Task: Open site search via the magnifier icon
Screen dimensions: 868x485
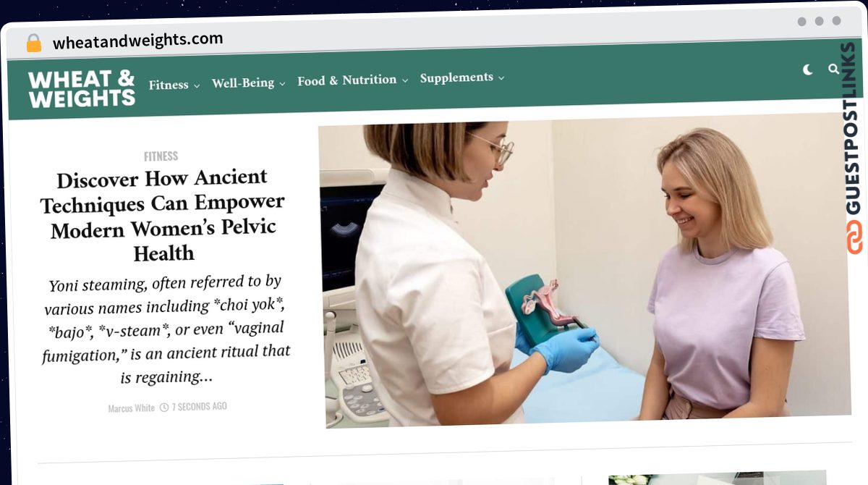Action: [x=833, y=69]
